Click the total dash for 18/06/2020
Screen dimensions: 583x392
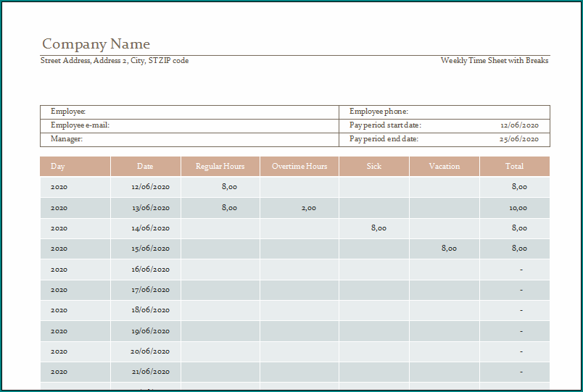coord(515,310)
